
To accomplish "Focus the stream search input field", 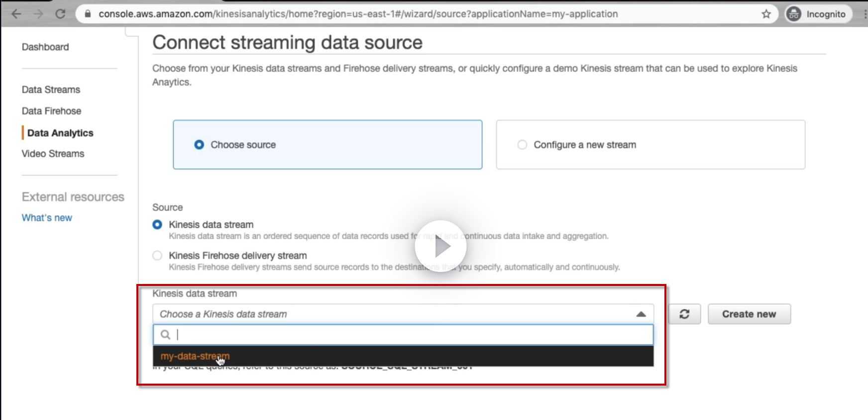I will pos(403,335).
